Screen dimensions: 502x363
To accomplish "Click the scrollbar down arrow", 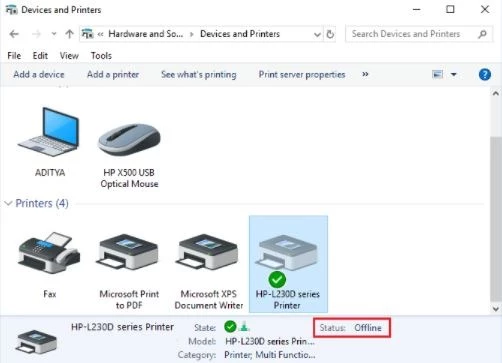I will pos(496,309).
